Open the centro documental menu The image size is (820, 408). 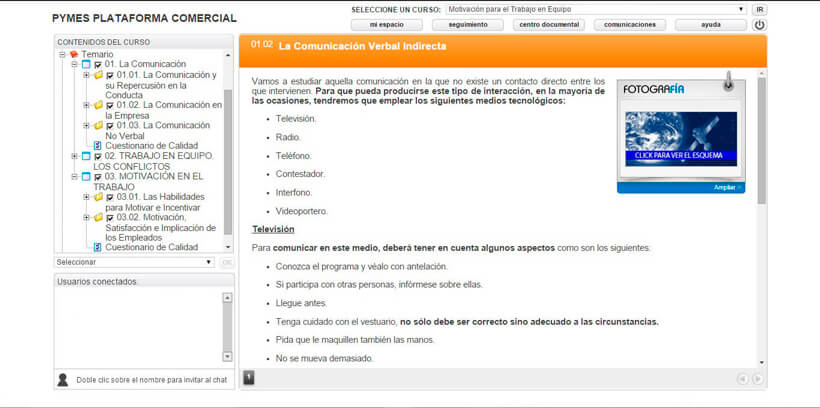pyautogui.click(x=549, y=25)
